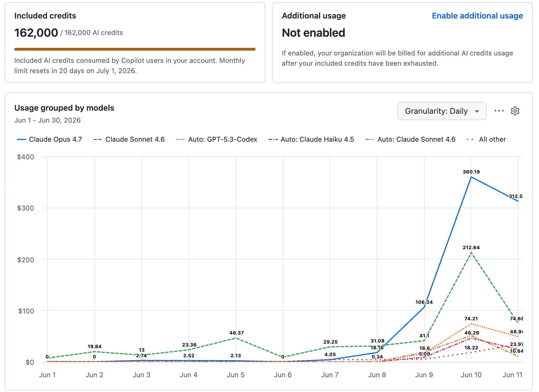Toggle the All other legend series

pos(486,139)
